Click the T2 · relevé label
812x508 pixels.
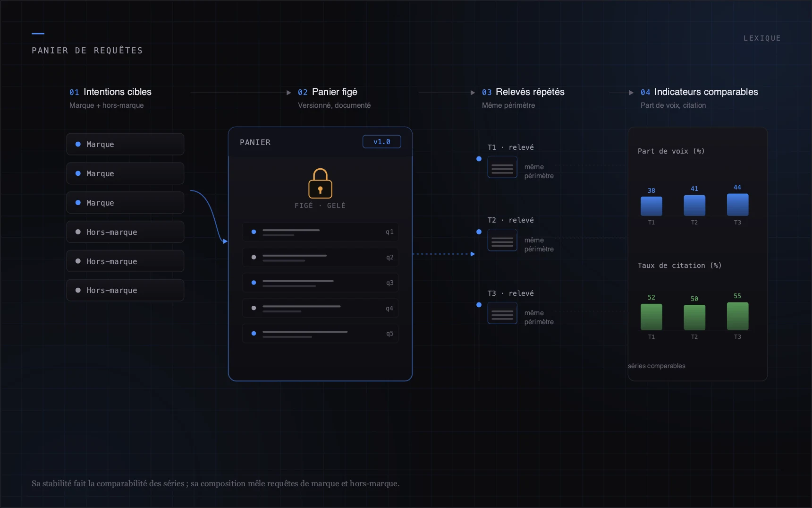pyautogui.click(x=511, y=220)
